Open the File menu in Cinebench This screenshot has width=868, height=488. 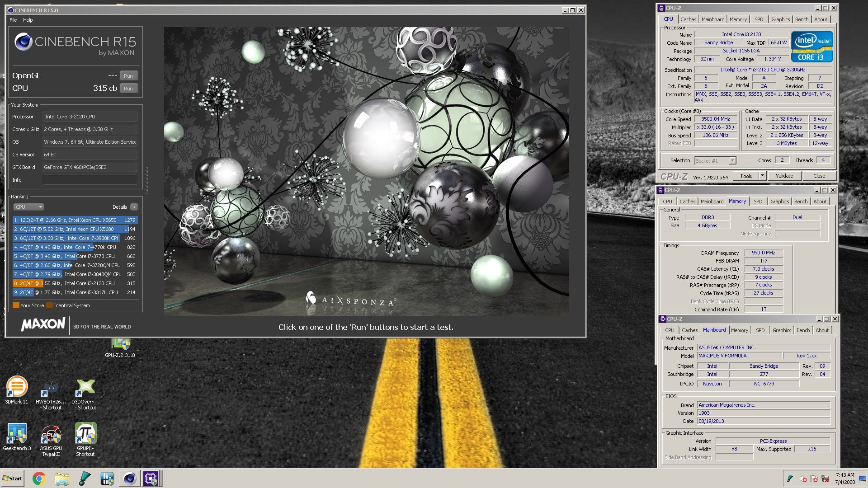pos(13,20)
